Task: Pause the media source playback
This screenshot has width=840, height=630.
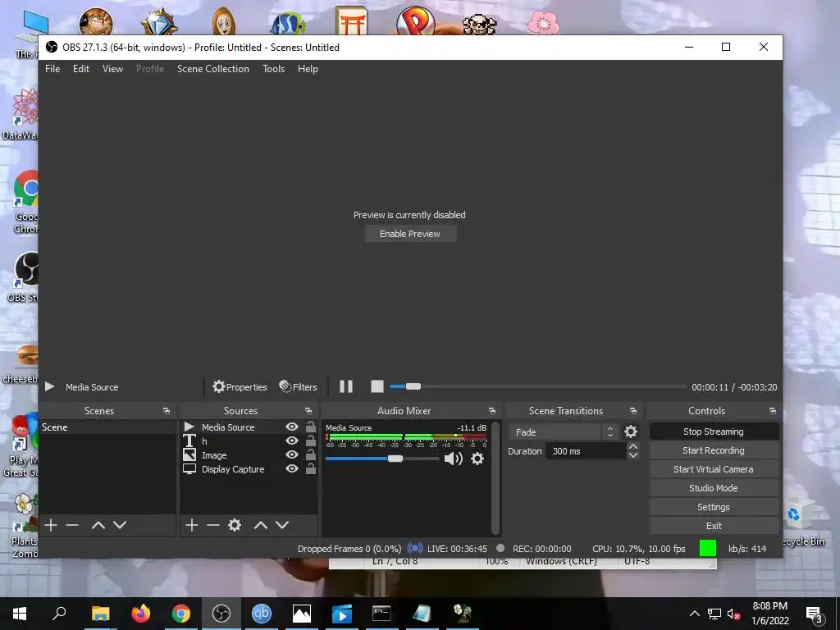Action: [x=346, y=386]
